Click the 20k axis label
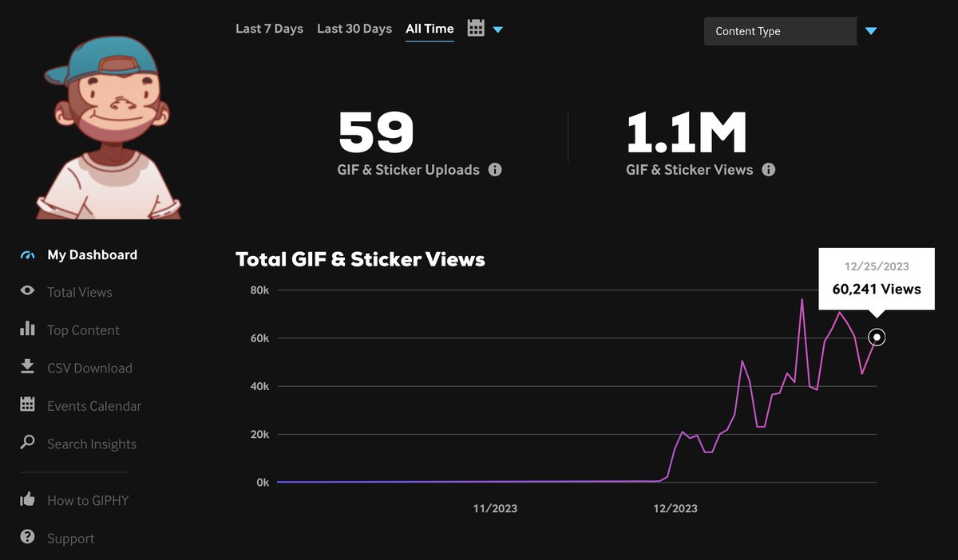The height and width of the screenshot is (560, 958). [x=260, y=435]
